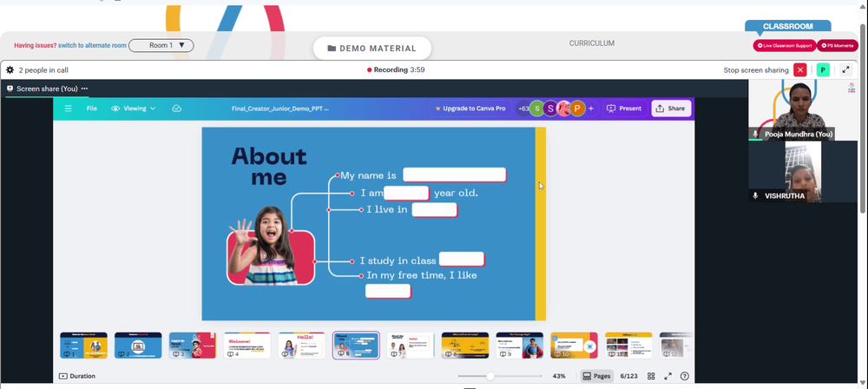
Task: Click the switch to alternate room link
Action: click(x=93, y=45)
